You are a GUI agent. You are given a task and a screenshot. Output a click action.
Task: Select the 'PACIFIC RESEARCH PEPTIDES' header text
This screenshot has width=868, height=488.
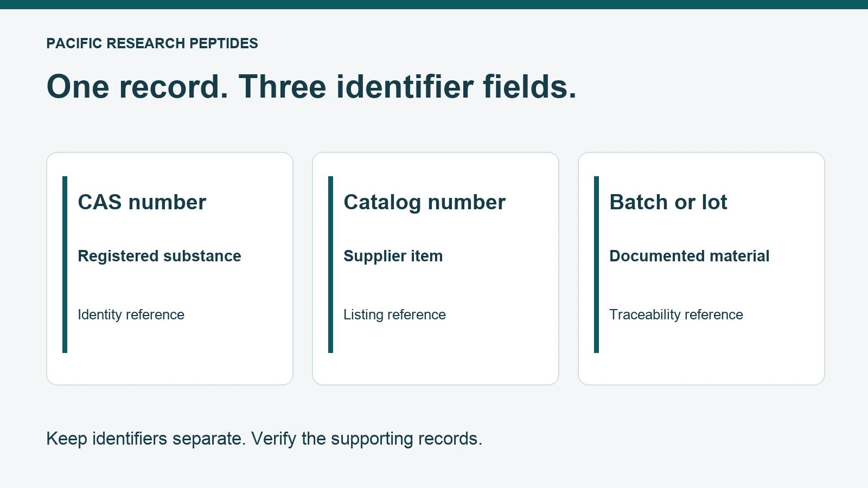click(x=152, y=43)
